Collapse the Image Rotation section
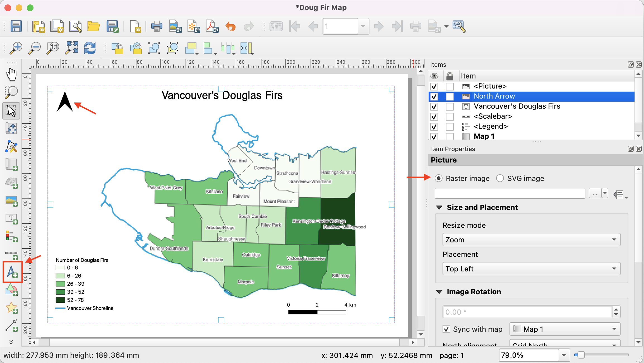 (439, 292)
